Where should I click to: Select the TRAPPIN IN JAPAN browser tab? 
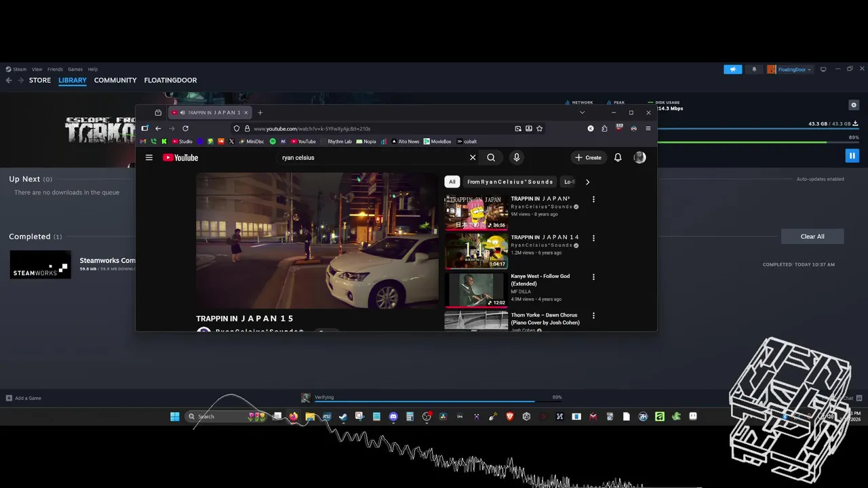pyautogui.click(x=210, y=113)
